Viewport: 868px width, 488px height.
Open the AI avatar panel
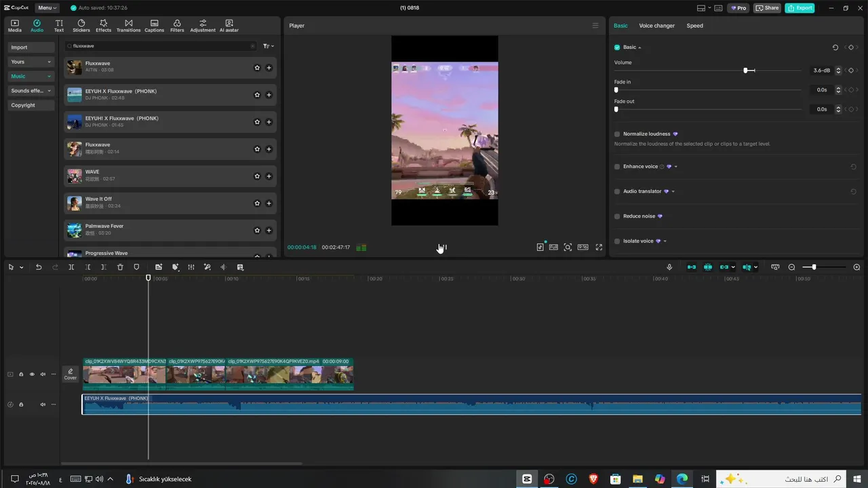coord(229,26)
